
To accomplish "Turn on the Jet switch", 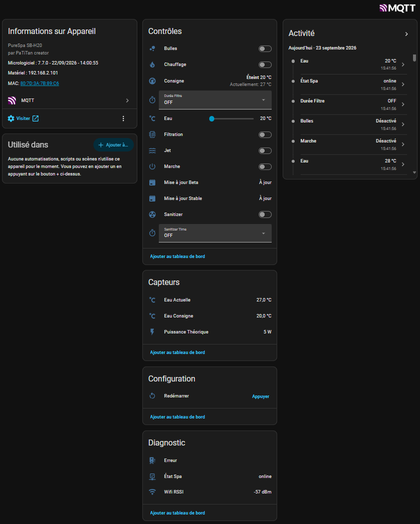I will (x=265, y=150).
